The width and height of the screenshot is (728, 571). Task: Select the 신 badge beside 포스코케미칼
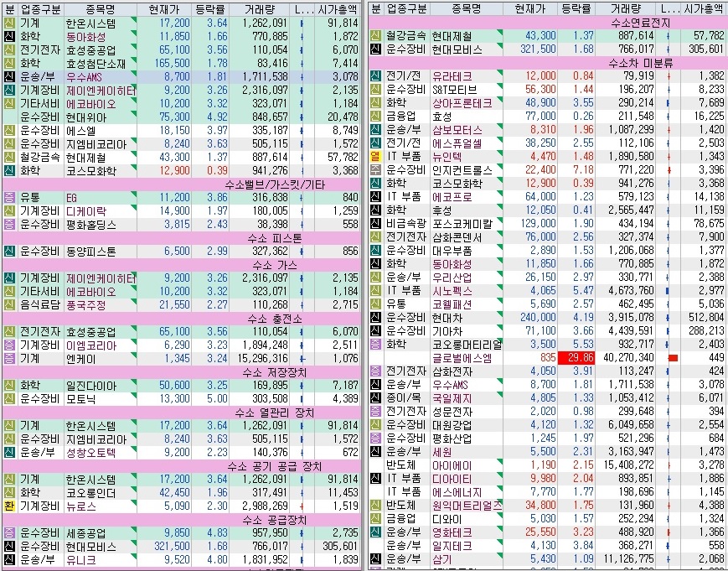375,224
